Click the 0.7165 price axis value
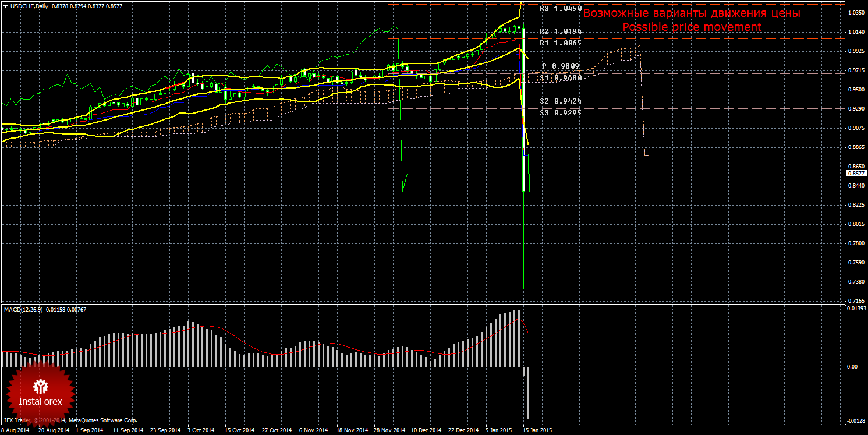The width and height of the screenshot is (868, 435). (855, 300)
